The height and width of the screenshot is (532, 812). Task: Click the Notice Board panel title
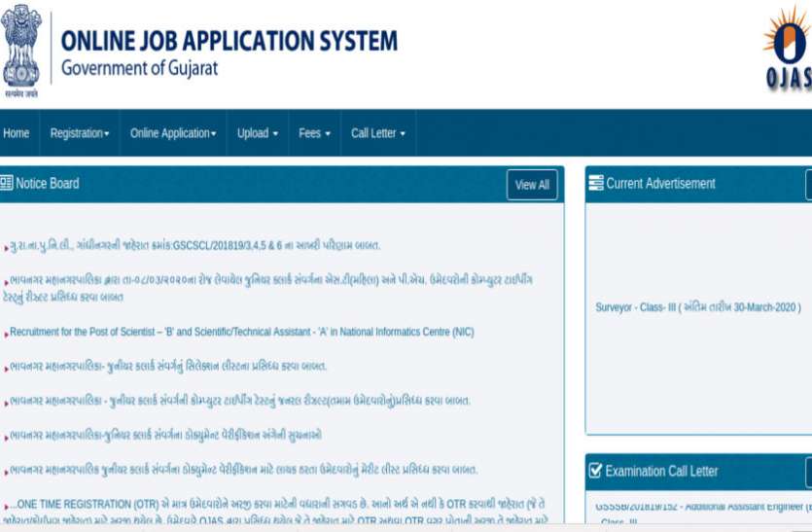click(47, 184)
